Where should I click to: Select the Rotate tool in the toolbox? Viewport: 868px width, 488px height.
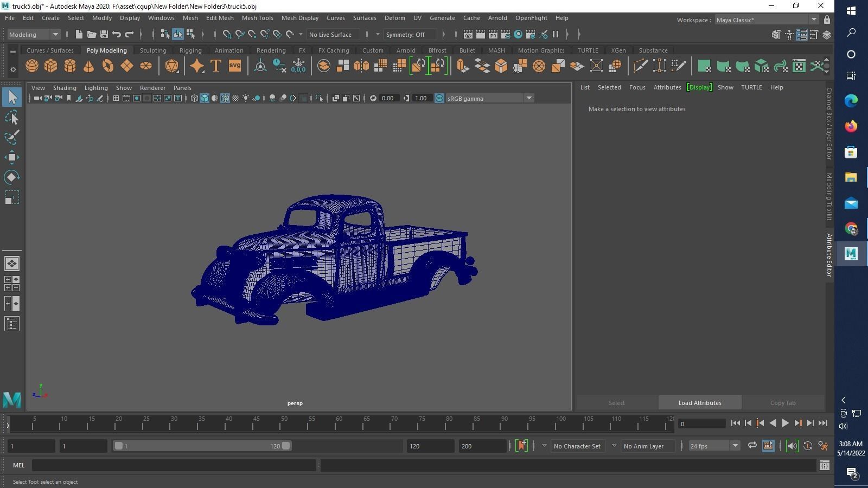click(11, 177)
